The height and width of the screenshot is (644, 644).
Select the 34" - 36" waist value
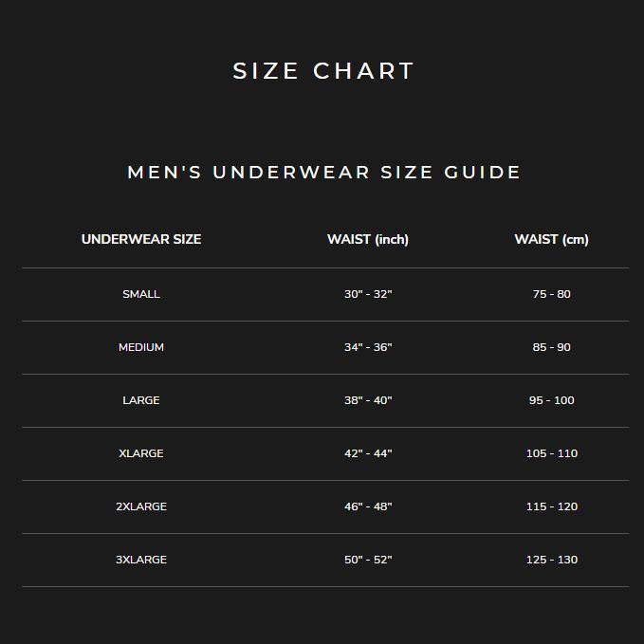pos(368,347)
